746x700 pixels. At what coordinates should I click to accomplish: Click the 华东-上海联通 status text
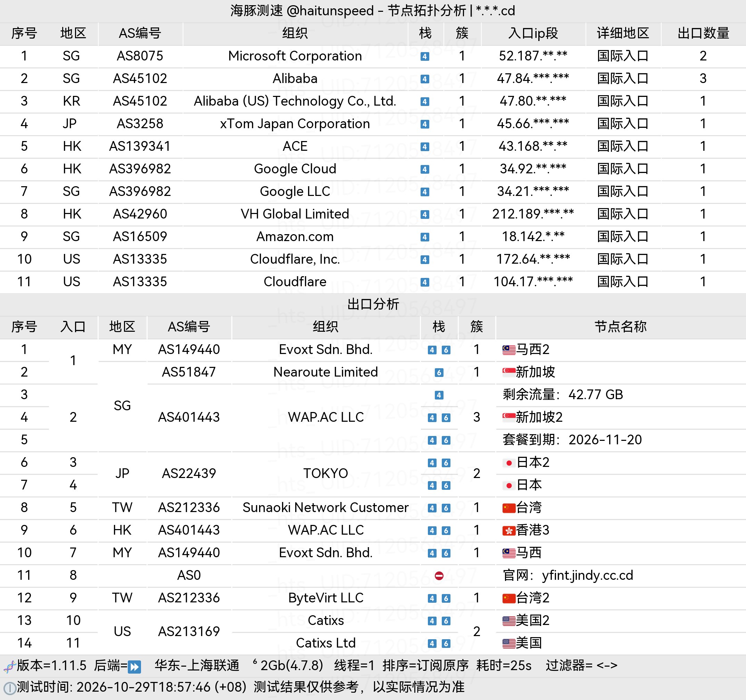click(x=197, y=666)
